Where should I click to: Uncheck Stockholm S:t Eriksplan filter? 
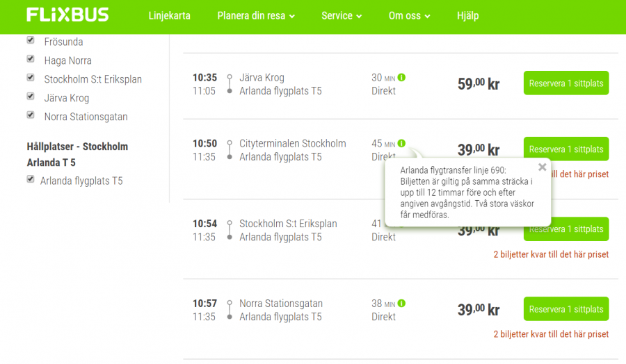31,78
